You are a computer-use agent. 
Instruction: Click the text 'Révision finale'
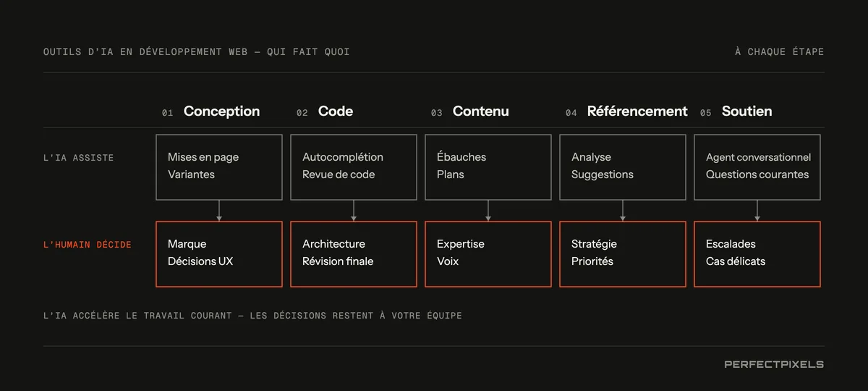[x=338, y=261]
